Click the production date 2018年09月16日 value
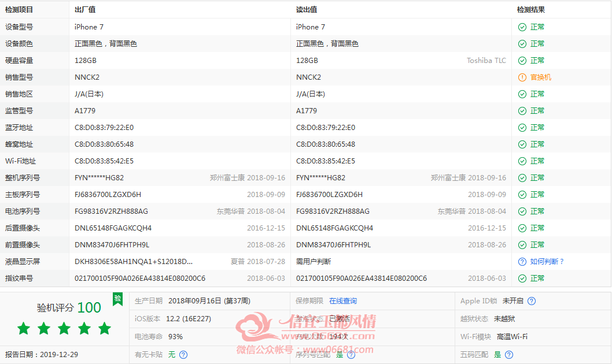 pyautogui.click(x=209, y=301)
